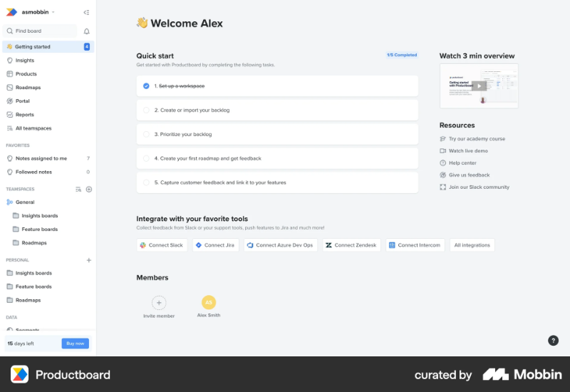Viewport: 570px width, 392px height.
Task: Open Getting started in sidebar
Action: (48, 46)
